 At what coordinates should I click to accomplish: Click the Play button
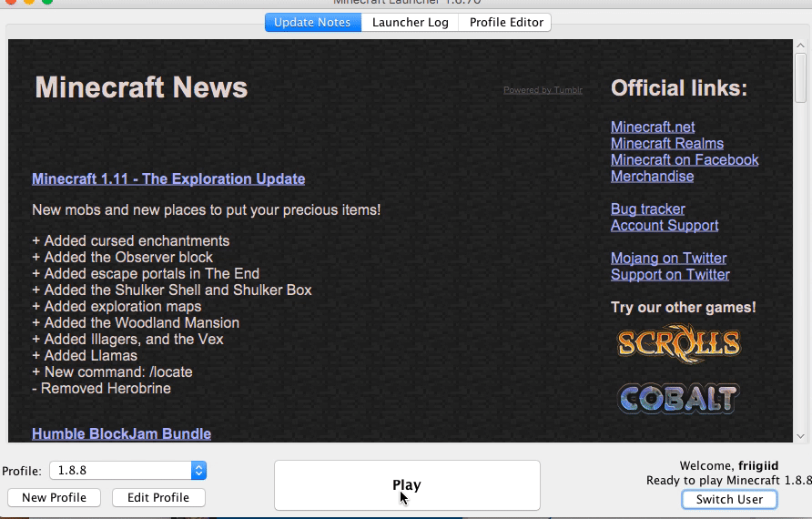coord(407,485)
